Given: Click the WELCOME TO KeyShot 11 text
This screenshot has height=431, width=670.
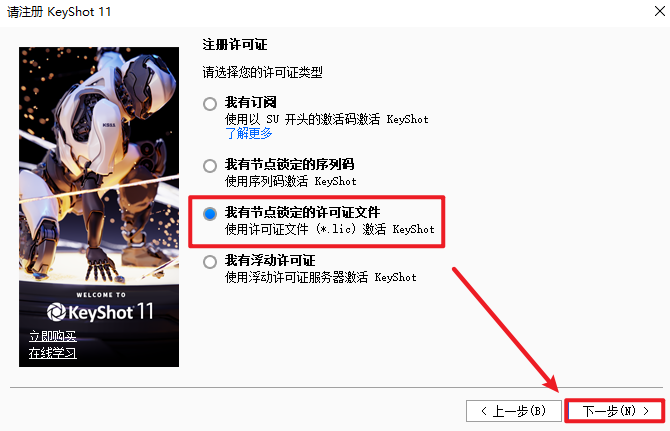Looking at the screenshot, I should coord(100,307).
